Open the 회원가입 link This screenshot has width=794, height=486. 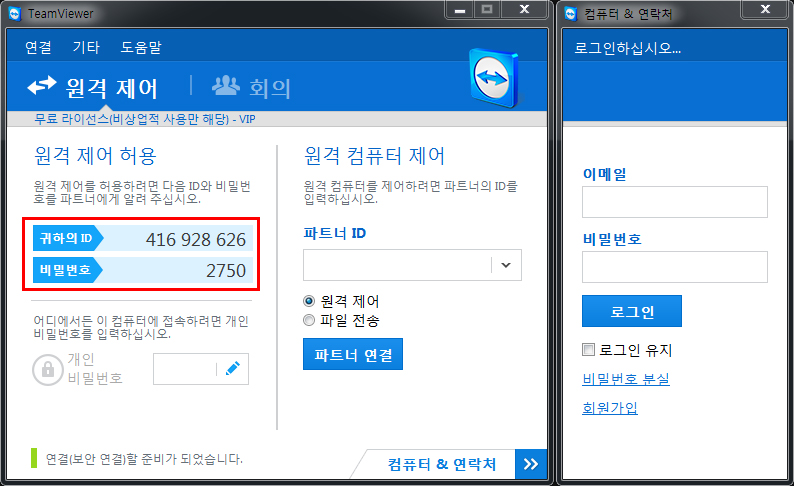coord(610,408)
